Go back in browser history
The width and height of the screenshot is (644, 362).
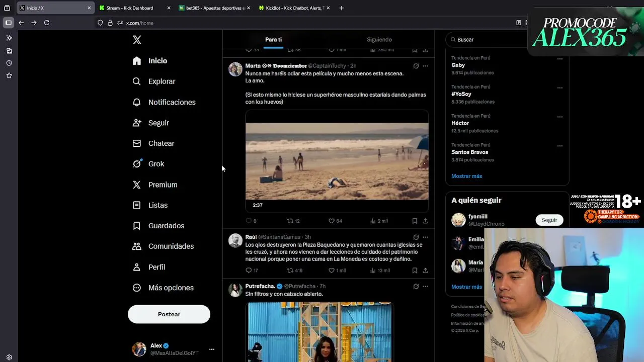point(21,23)
